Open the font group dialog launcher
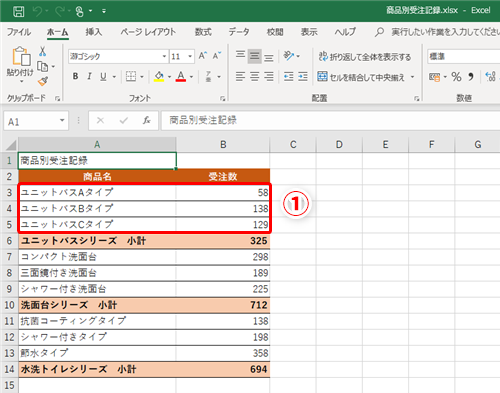Image resolution: width=500 pixels, height=393 pixels. tap(222, 99)
